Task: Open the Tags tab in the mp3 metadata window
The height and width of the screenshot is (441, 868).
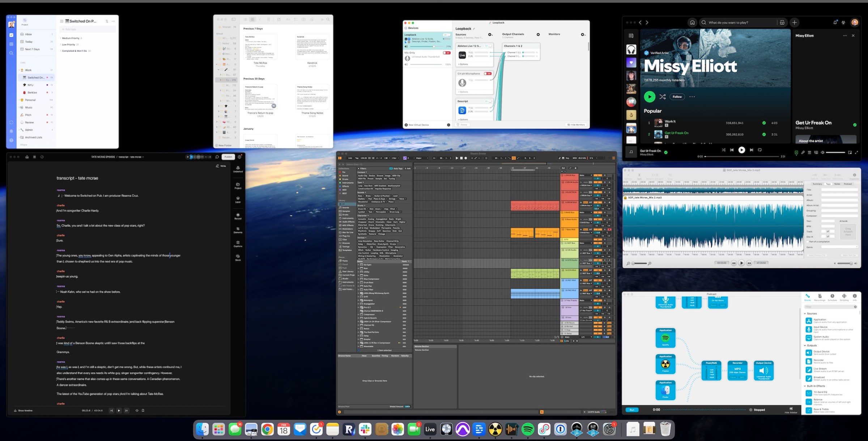Action: (828, 184)
